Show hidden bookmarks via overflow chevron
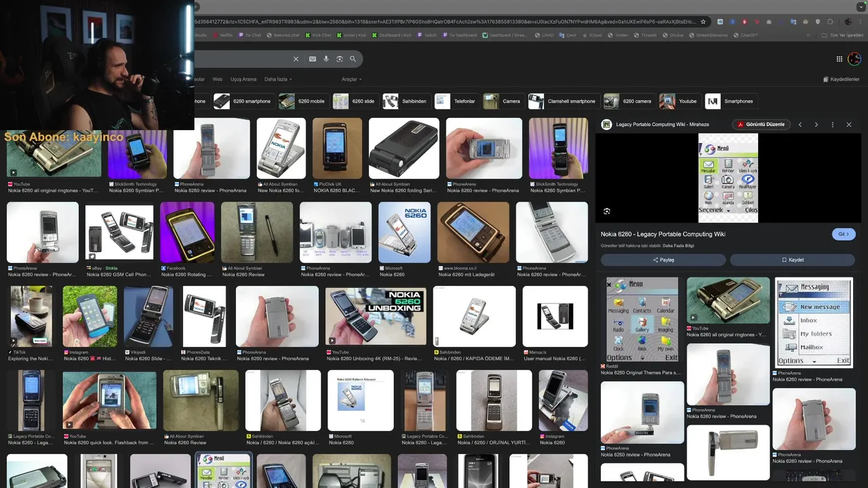This screenshot has height=488, width=868. [x=808, y=35]
